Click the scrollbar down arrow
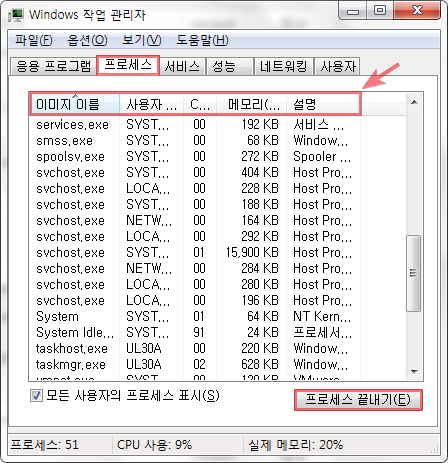 [x=414, y=371]
